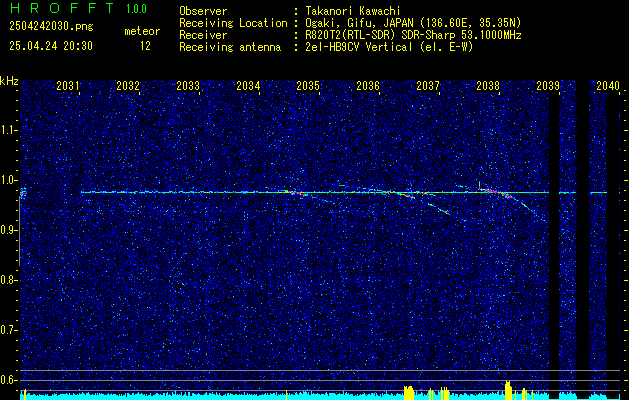
Task: Click the diagonal echo streak after 2037
Action: [438, 208]
